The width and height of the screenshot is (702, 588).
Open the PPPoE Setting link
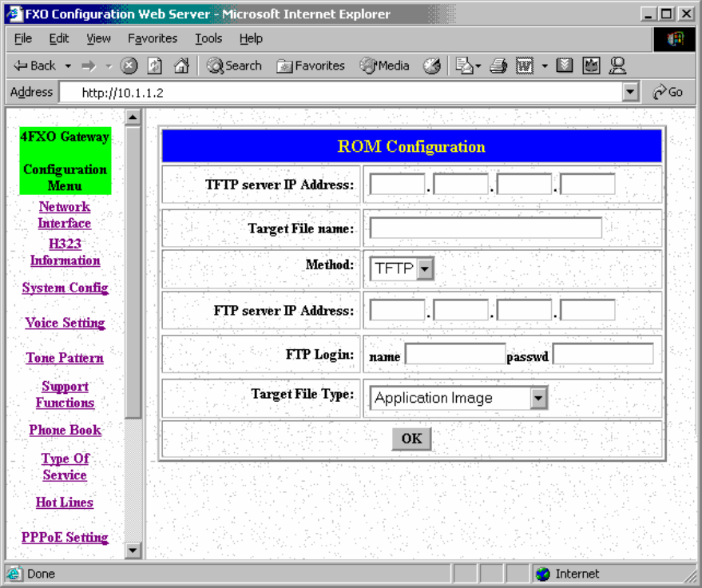(65, 538)
